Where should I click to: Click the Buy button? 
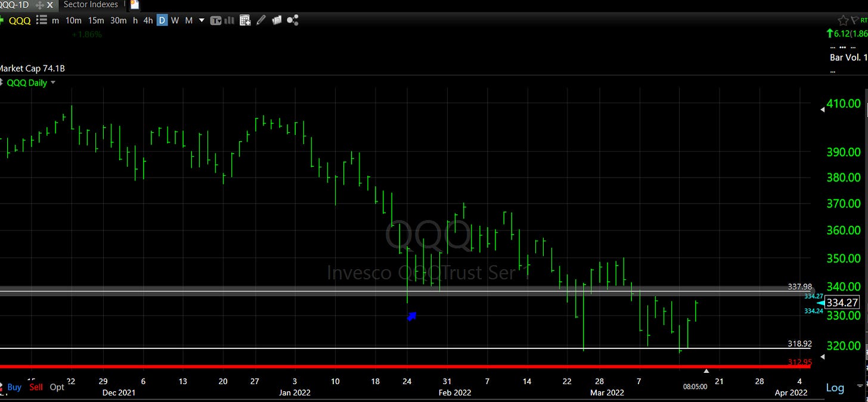pyautogui.click(x=14, y=387)
